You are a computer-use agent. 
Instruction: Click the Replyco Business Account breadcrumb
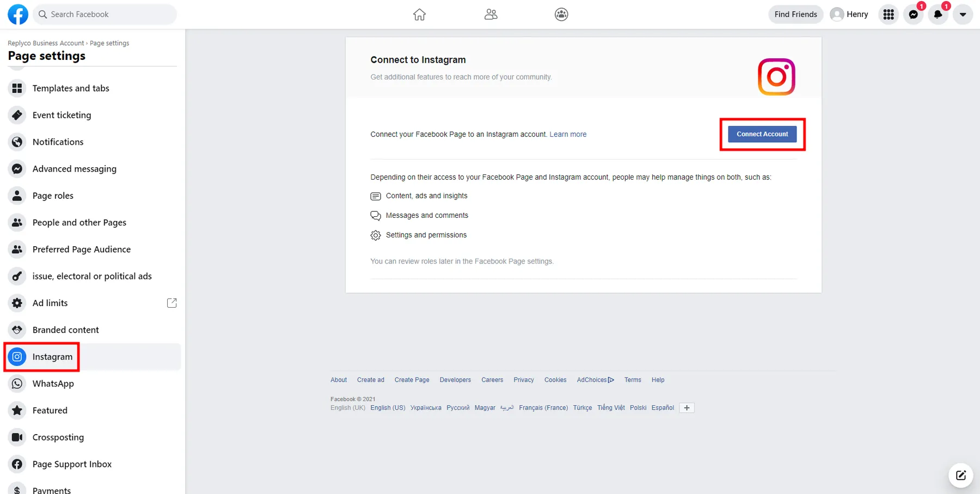click(46, 43)
